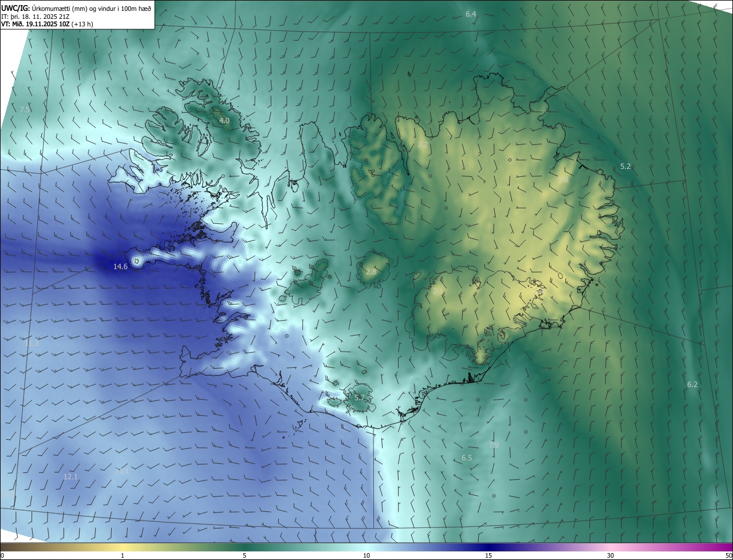Screen dimensions: 733x560
Task: Click the 'IT: þri. 18. 11. 2025 21Z' line
Action: tap(37, 17)
